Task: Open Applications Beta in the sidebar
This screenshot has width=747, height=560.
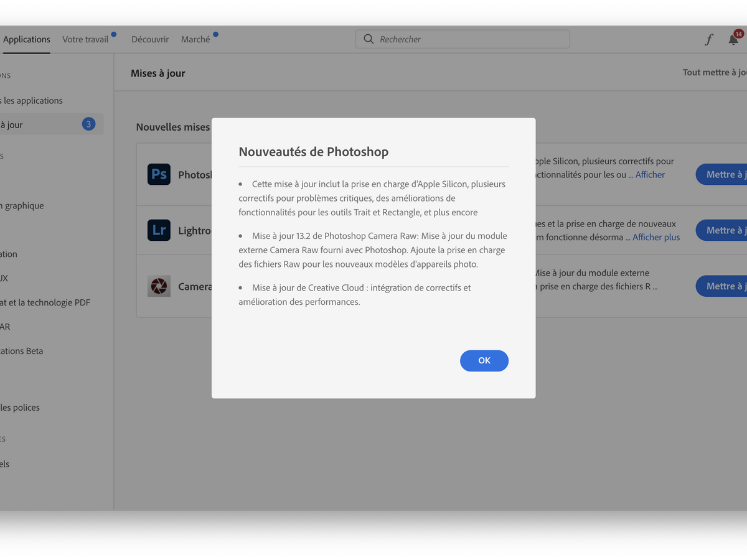Action: pyautogui.click(x=22, y=350)
